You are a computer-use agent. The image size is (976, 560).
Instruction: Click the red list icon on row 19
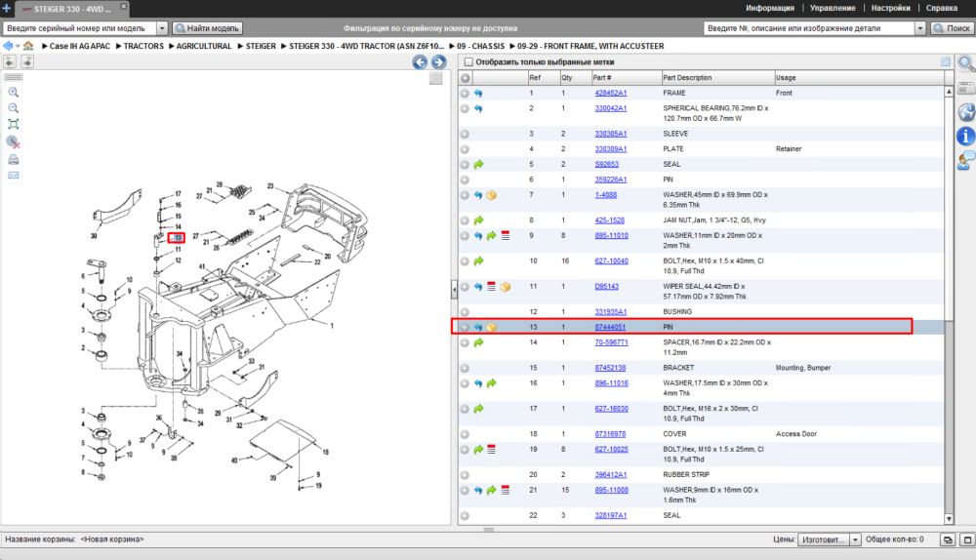coord(492,449)
